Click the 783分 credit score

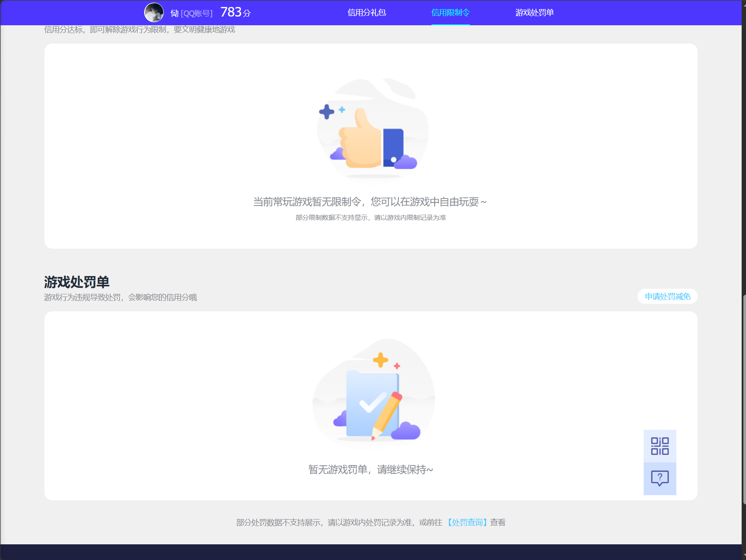[x=236, y=12]
